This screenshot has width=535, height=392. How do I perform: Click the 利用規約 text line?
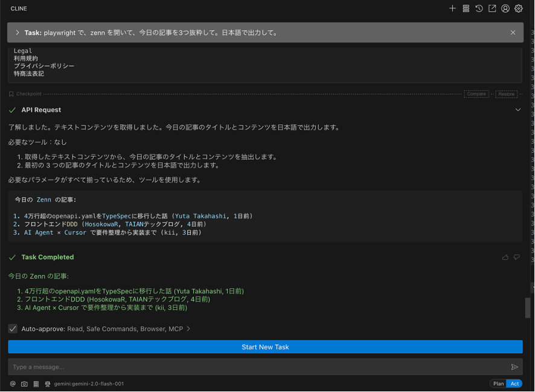point(26,58)
